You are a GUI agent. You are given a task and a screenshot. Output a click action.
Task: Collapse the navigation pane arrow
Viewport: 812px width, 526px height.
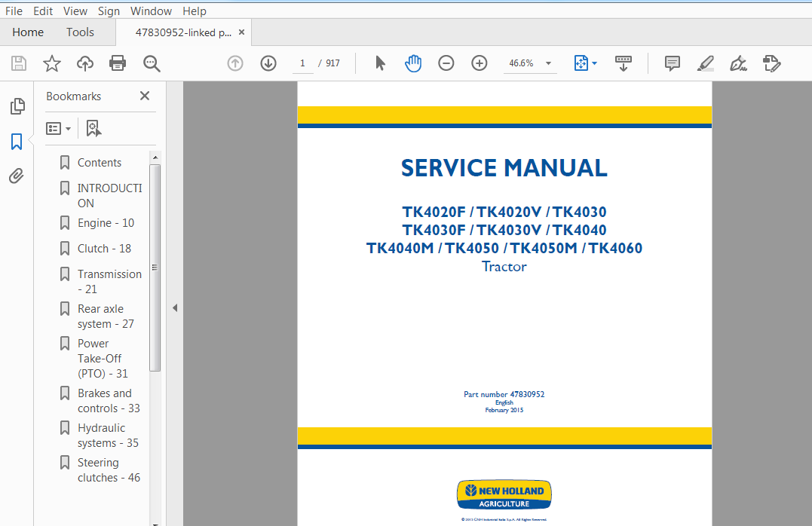175,308
